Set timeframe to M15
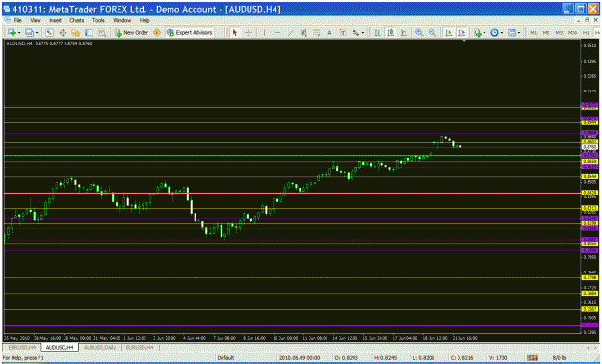The height and width of the screenshot is (364, 602). 560,33
